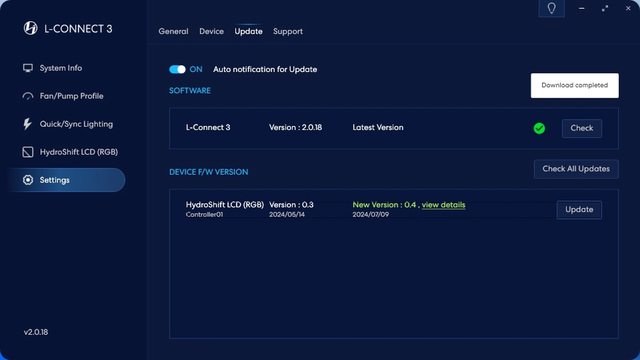Screen dimensions: 640x360
Task: Click Version : 0.3 firmware text
Action: 291,205
